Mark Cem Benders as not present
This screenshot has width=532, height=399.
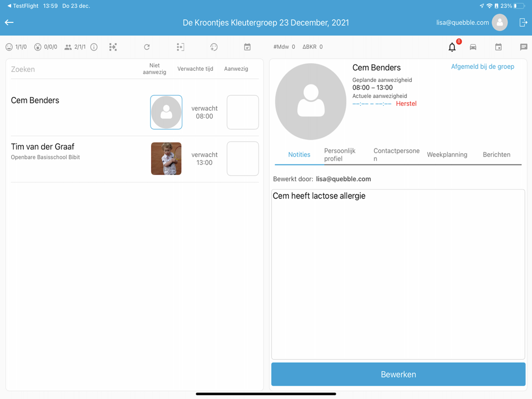(166, 112)
